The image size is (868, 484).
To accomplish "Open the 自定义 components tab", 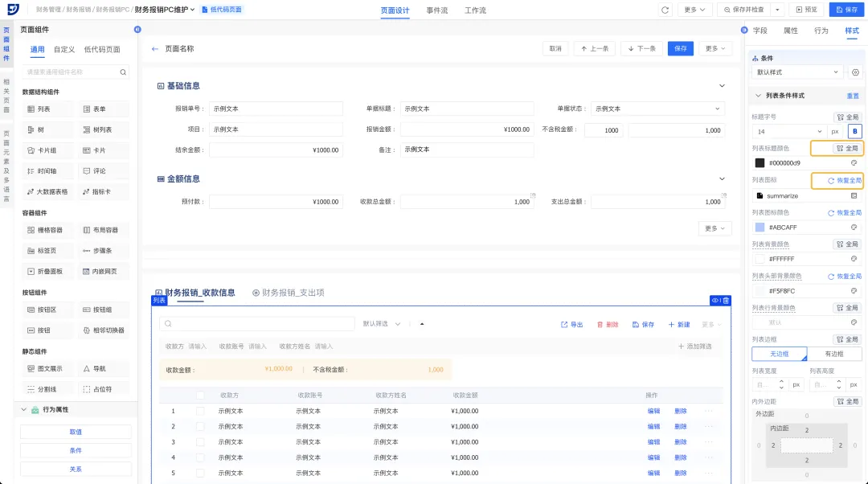I will click(x=64, y=49).
